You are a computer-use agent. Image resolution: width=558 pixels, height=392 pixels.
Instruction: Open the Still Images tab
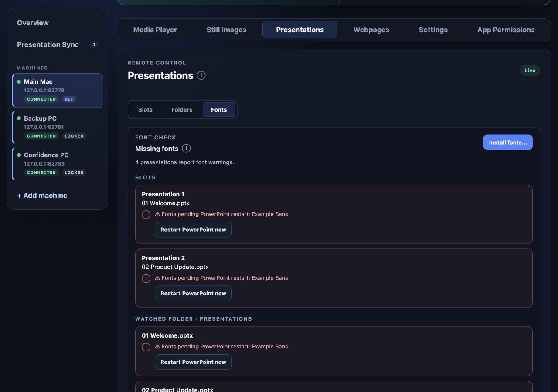click(x=226, y=30)
